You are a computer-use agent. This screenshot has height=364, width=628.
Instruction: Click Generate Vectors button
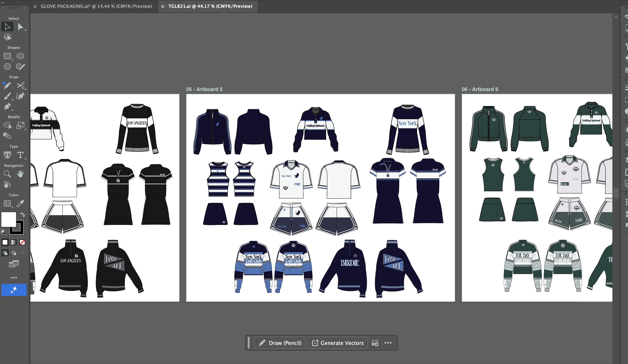click(338, 343)
